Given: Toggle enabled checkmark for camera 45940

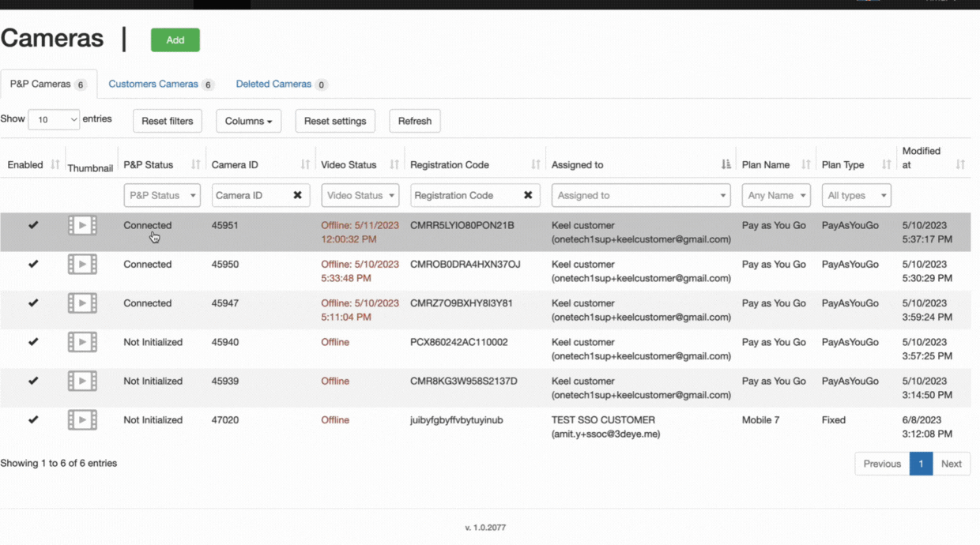Looking at the screenshot, I should pos(33,342).
